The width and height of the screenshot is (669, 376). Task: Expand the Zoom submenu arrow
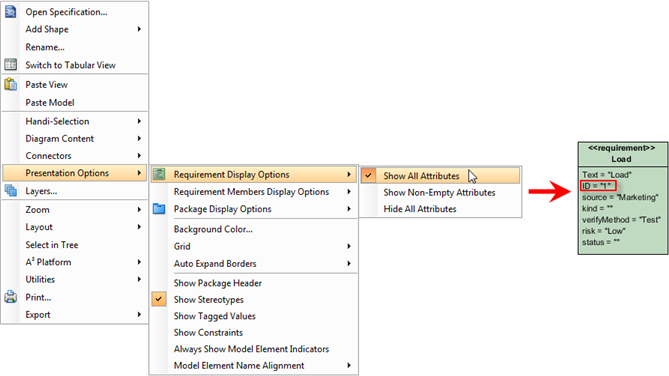coord(139,210)
